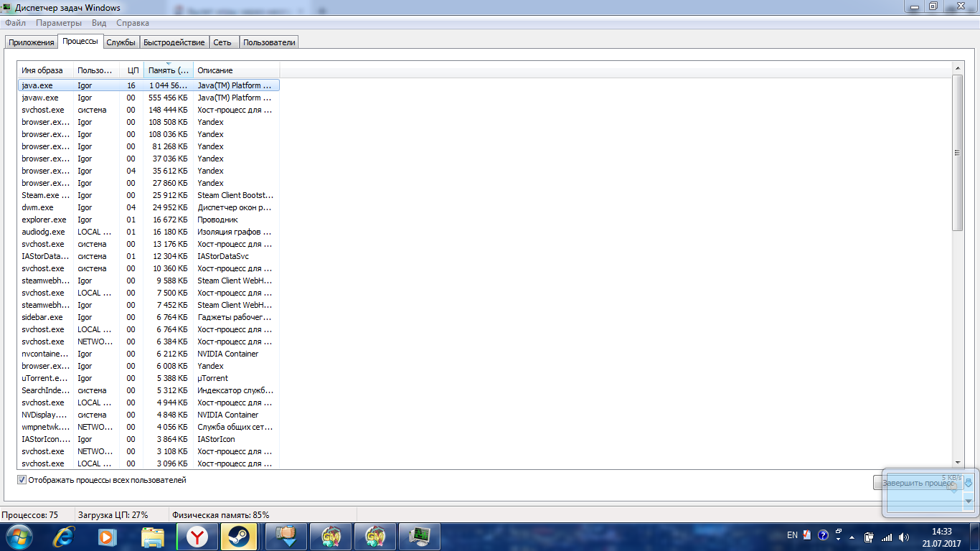Toggle 'Отображать процессы всех пользователей' checkbox
Screen dimensions: 980x551
click(x=22, y=480)
